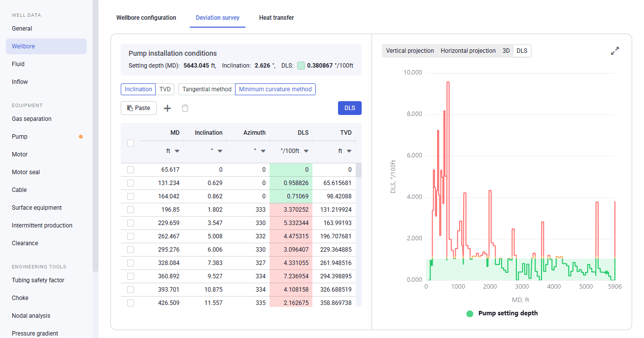644x338 pixels.
Task: Switch to Heat transfer tab
Action: pyautogui.click(x=276, y=18)
